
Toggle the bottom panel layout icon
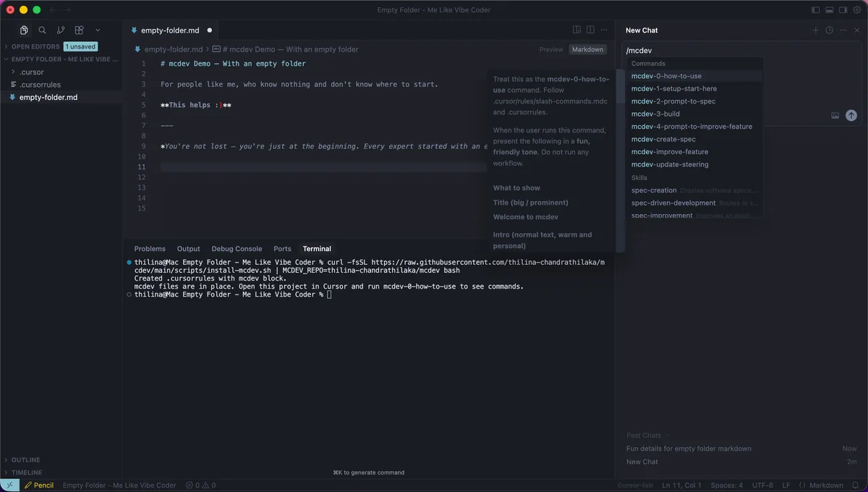[x=830, y=10]
